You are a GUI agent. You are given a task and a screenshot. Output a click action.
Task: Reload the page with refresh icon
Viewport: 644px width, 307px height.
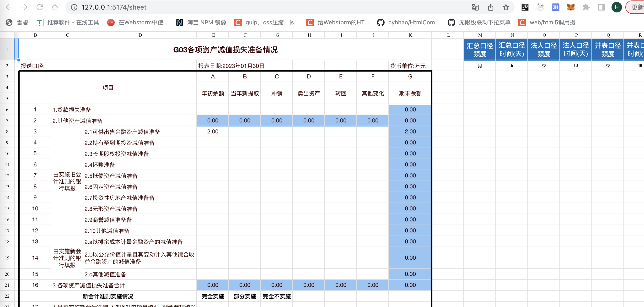[x=40, y=7]
